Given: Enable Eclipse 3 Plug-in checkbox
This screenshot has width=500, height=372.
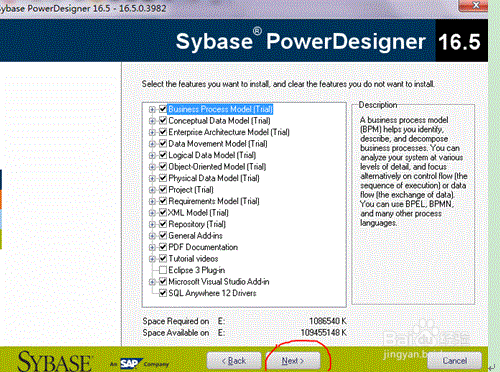Looking at the screenshot, I should (x=163, y=270).
